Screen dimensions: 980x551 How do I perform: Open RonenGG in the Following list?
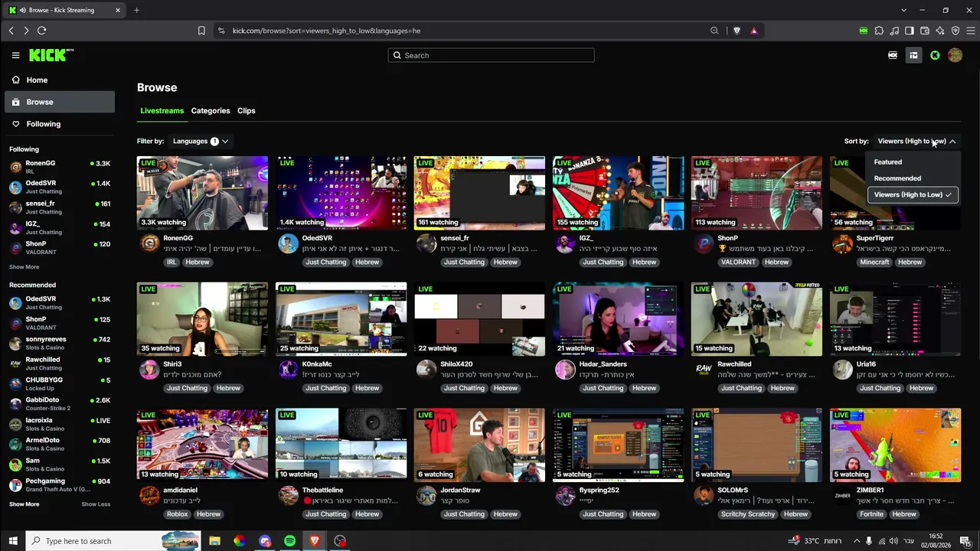coord(60,166)
